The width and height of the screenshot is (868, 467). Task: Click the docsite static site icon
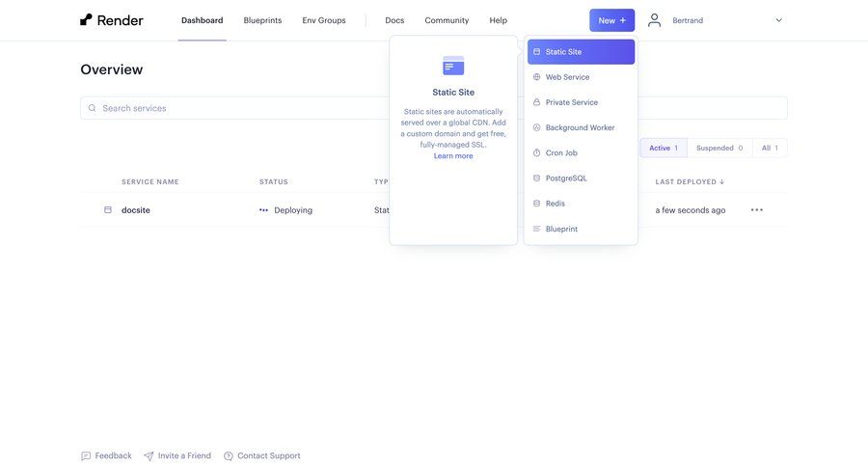[x=108, y=210]
